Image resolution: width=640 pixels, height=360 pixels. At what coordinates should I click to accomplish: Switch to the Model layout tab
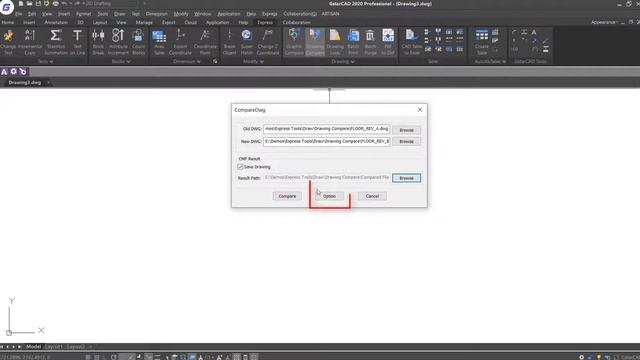(x=33, y=347)
